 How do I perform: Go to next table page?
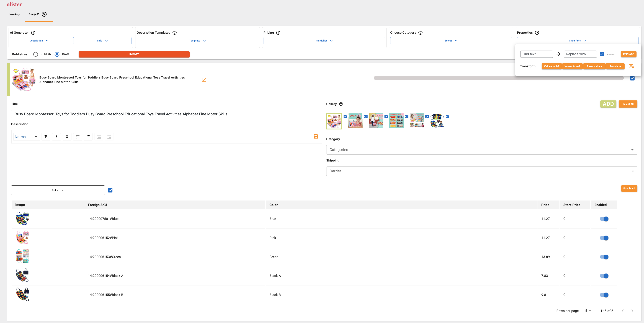pyautogui.click(x=632, y=311)
